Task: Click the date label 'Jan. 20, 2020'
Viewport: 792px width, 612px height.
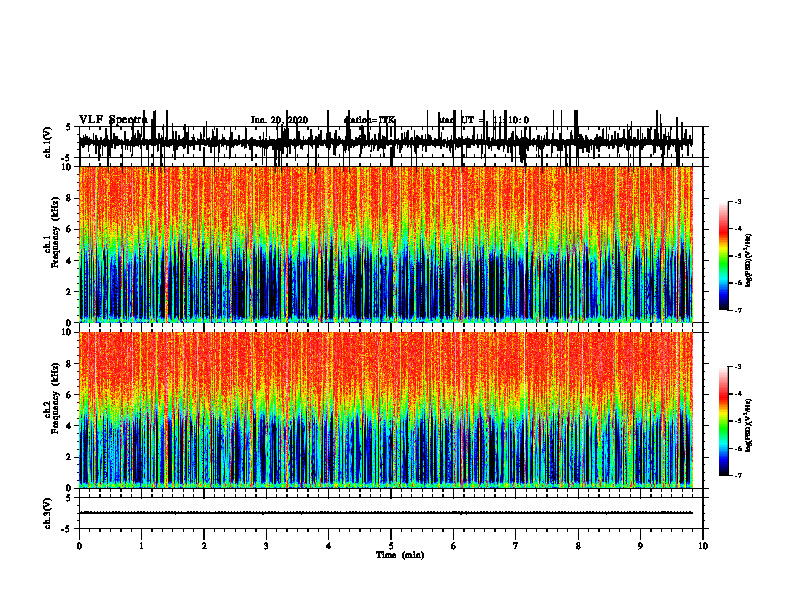Action: tap(279, 120)
